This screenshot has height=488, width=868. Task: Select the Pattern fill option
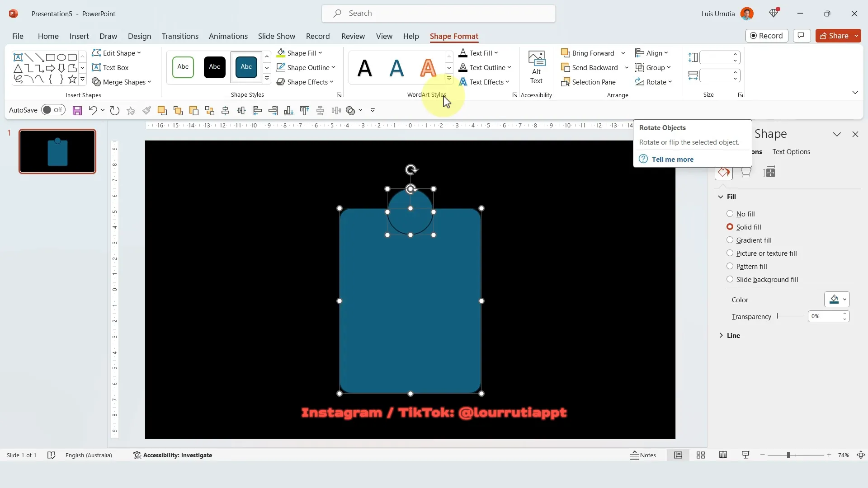pos(746,266)
